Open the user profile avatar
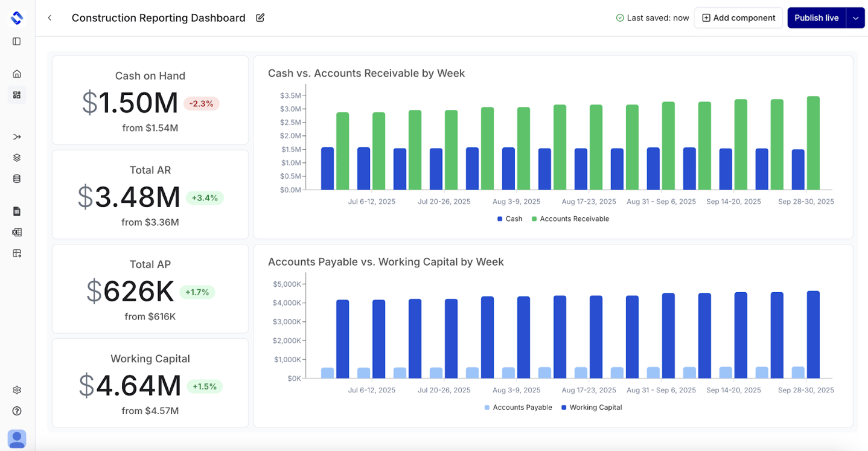This screenshot has width=868, height=451. [x=17, y=439]
